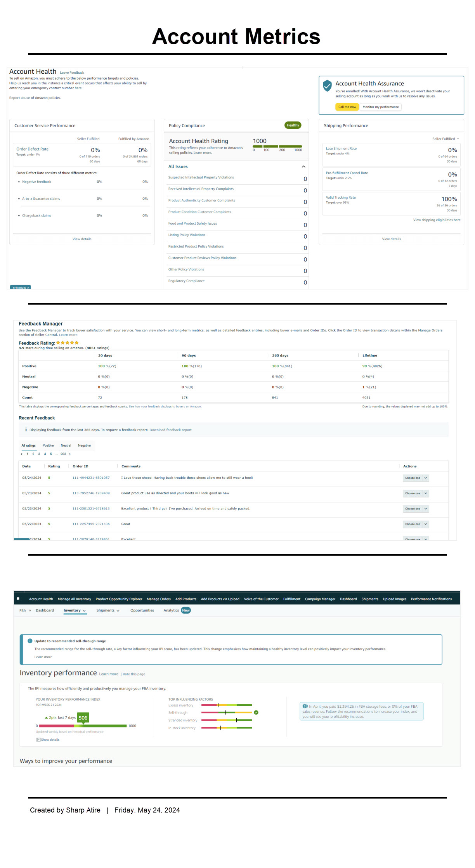The image size is (475, 868).
Task: Switch to the All ratings tab
Action: [28, 445]
